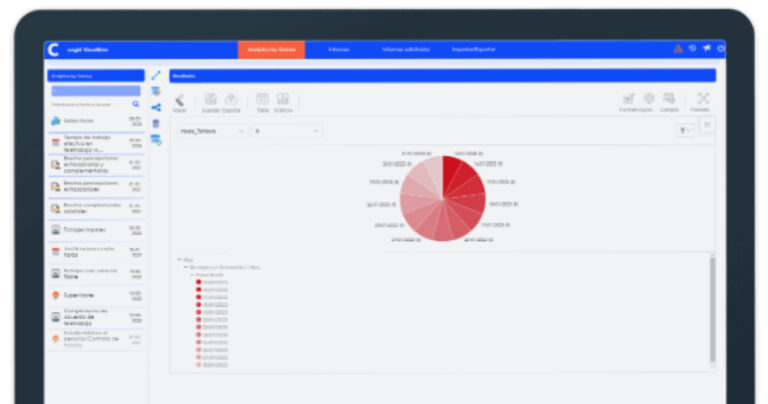Open the Formato chart icon on the right
This screenshot has width=768, height=404.
pos(628,99)
